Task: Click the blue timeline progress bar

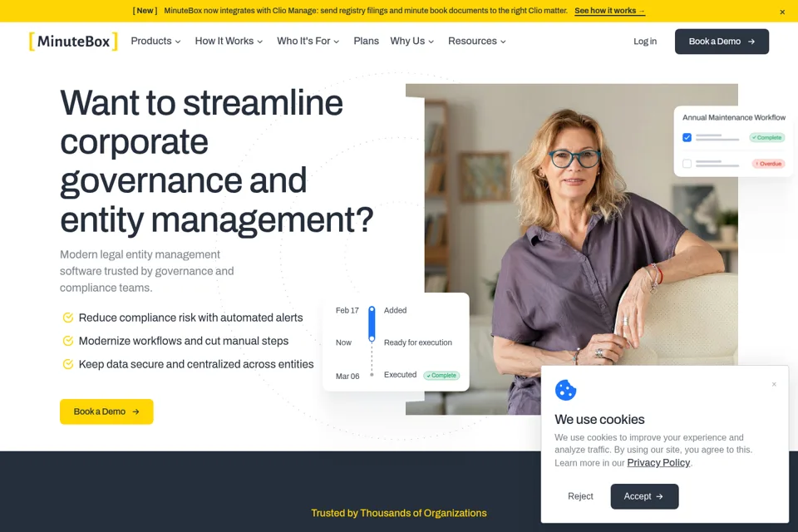Action: pos(372,324)
